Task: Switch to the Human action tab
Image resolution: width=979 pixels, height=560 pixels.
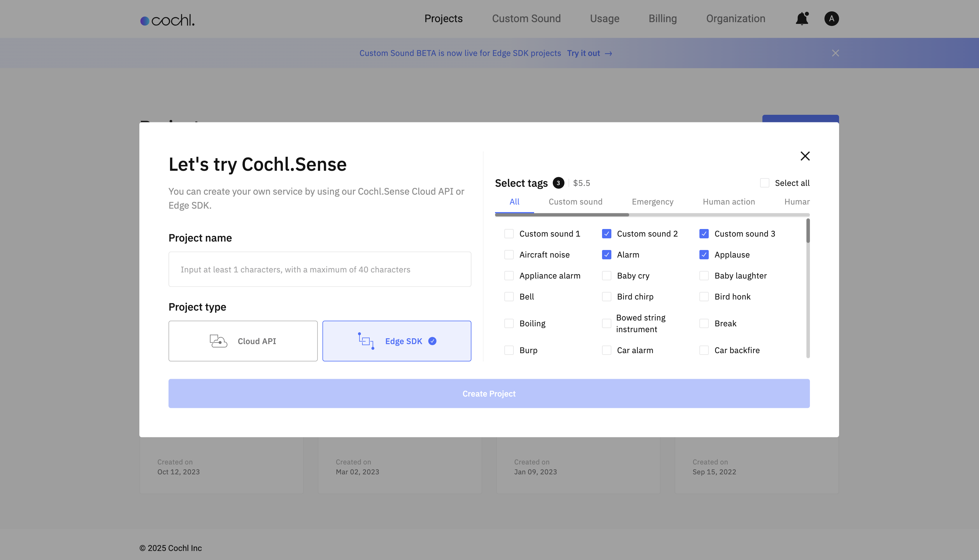Action: pos(729,202)
